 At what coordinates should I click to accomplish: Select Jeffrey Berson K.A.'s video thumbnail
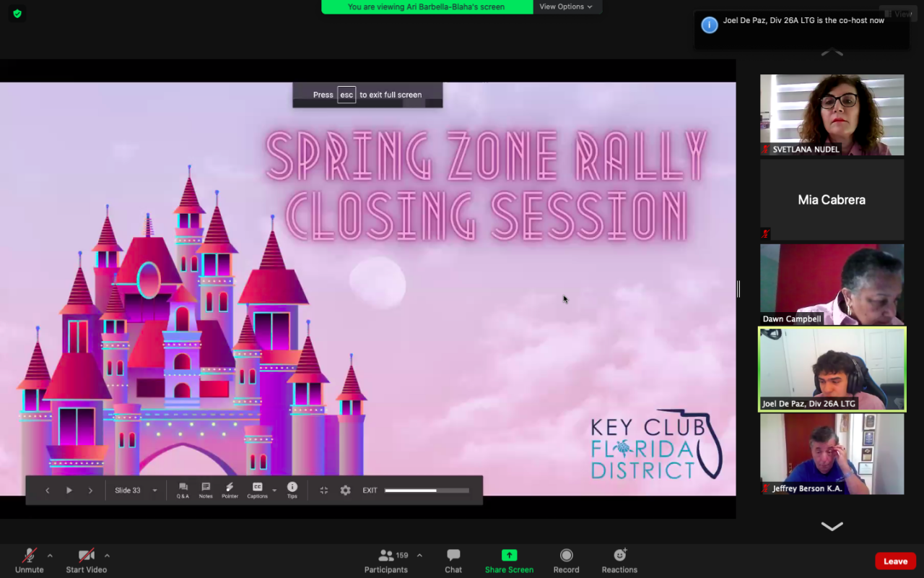click(x=832, y=454)
